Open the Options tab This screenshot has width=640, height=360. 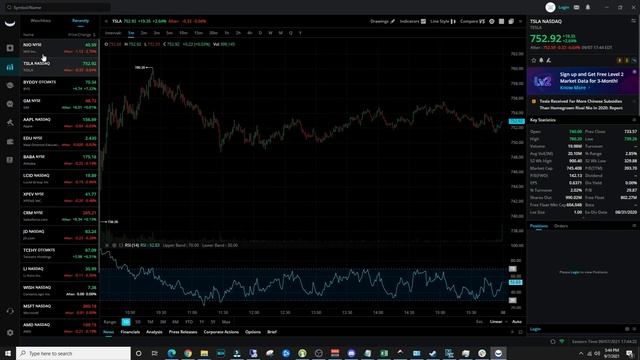pos(253,332)
